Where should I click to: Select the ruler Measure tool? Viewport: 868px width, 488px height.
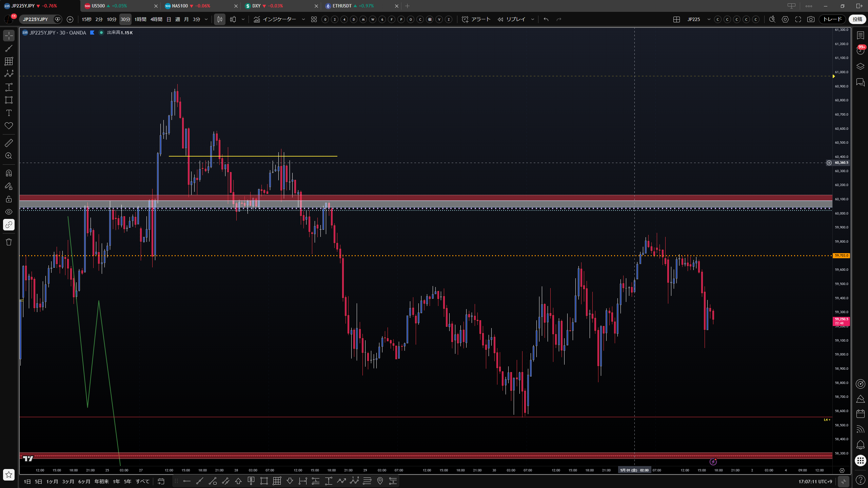coord(9,143)
